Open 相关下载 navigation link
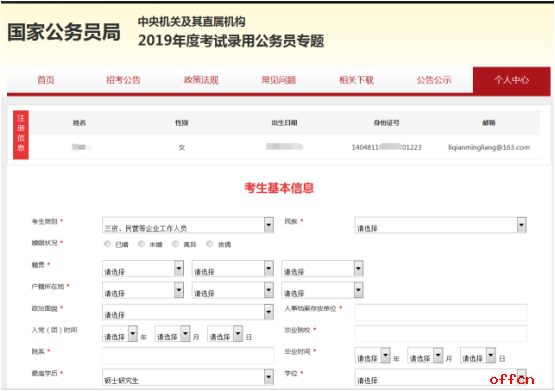Screen dimensions: 555x391 coord(356,80)
